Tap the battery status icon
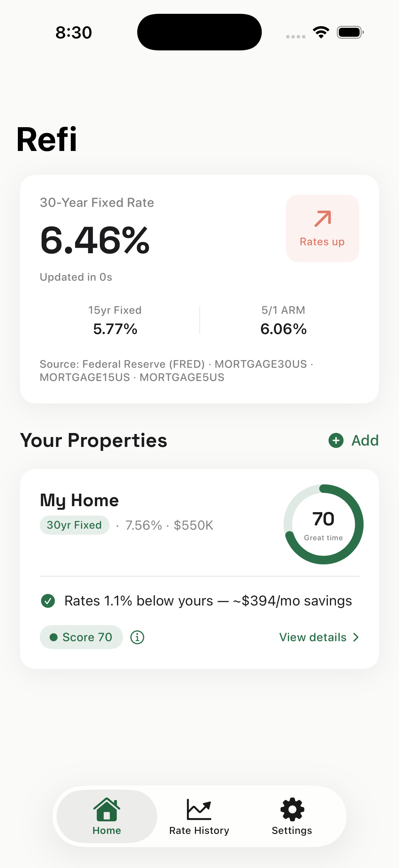 tap(350, 32)
